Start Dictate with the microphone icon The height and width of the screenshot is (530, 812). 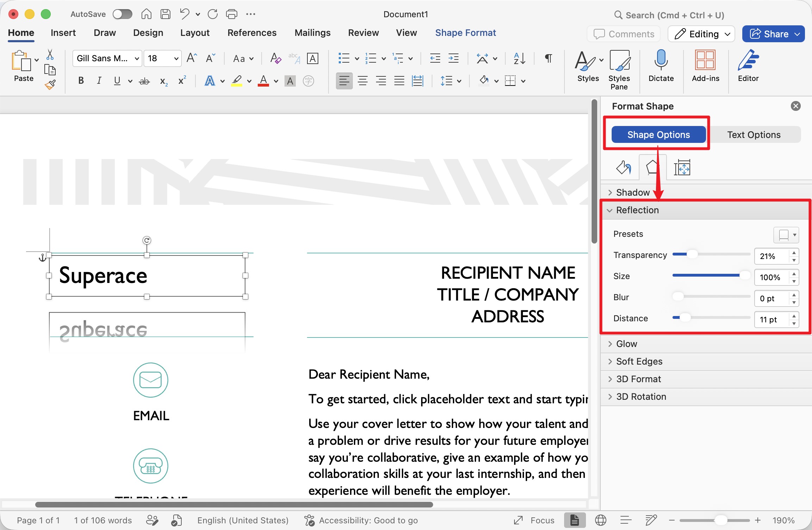click(661, 66)
